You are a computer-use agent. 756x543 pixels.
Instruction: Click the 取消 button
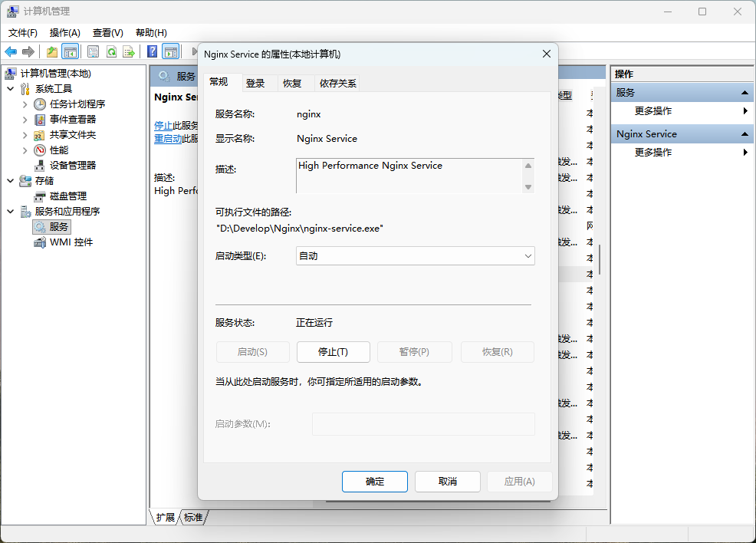coord(448,482)
